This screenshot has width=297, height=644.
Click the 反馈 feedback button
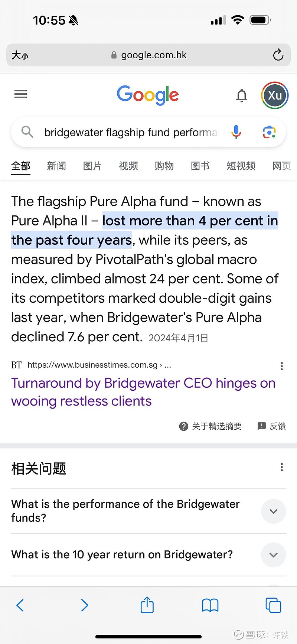272,426
